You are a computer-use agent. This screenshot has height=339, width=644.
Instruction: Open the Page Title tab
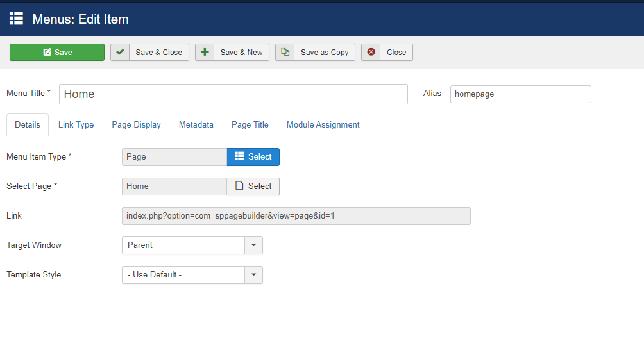tap(250, 125)
